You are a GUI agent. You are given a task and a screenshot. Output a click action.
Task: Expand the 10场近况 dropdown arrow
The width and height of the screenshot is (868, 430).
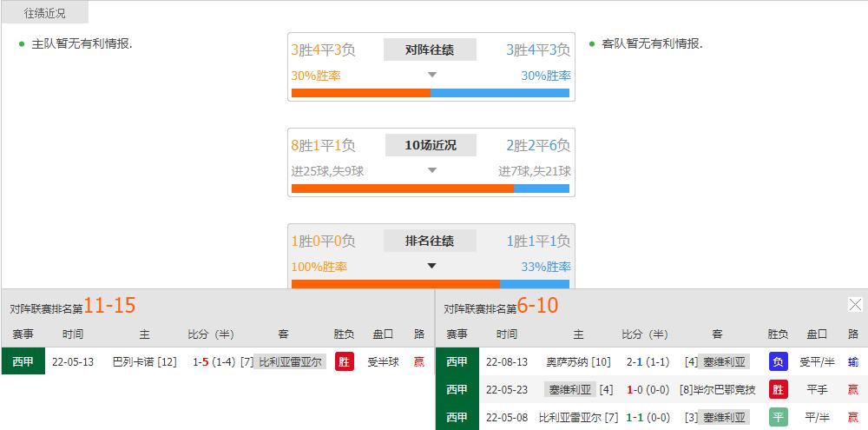click(432, 170)
